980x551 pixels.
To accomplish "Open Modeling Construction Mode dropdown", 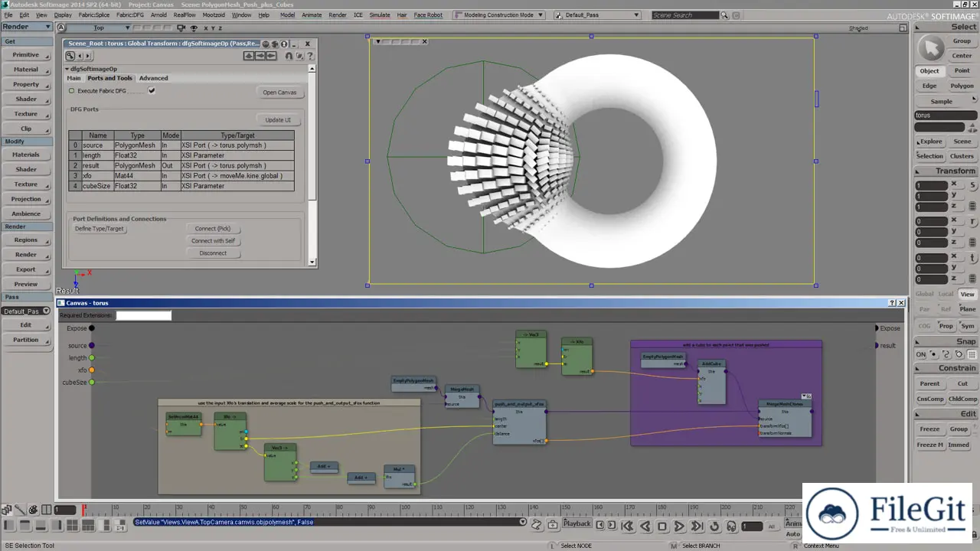I will pyautogui.click(x=498, y=15).
